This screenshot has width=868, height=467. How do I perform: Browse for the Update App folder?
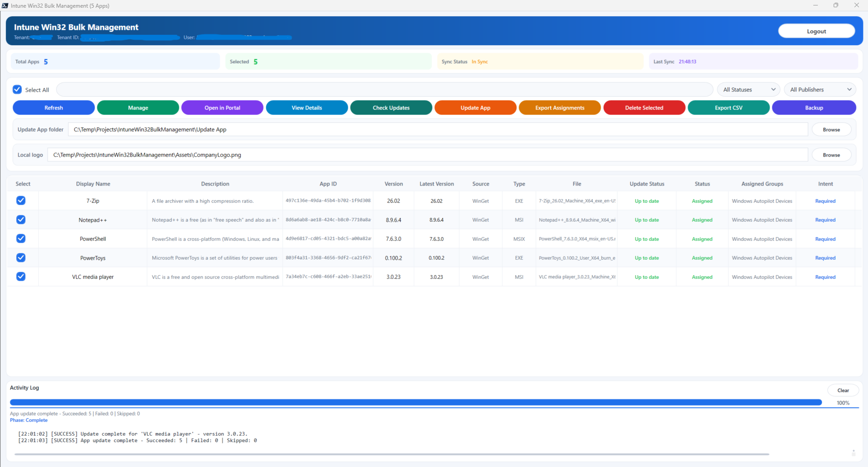pos(831,129)
